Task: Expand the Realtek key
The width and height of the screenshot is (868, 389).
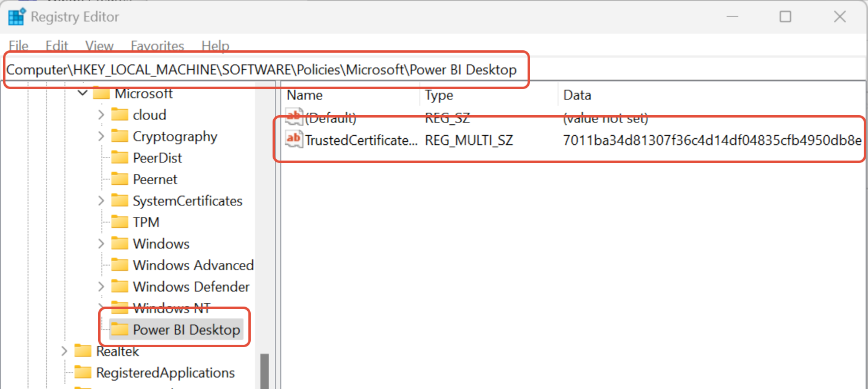Action: (x=64, y=351)
